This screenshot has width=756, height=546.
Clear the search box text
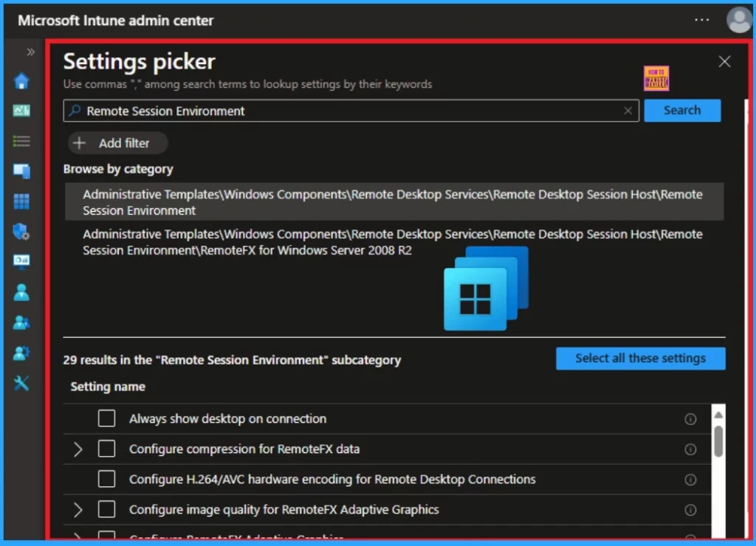click(x=628, y=111)
